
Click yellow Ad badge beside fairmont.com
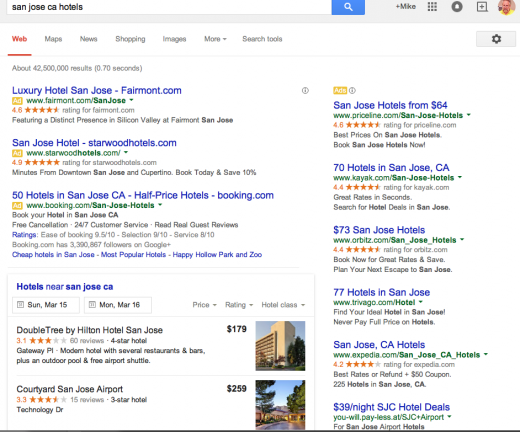point(17,101)
